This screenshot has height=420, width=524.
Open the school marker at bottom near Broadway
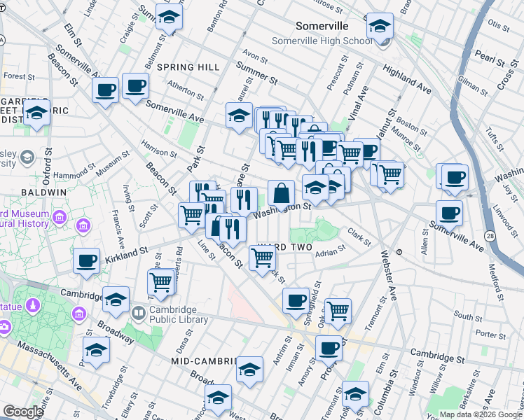218,398
